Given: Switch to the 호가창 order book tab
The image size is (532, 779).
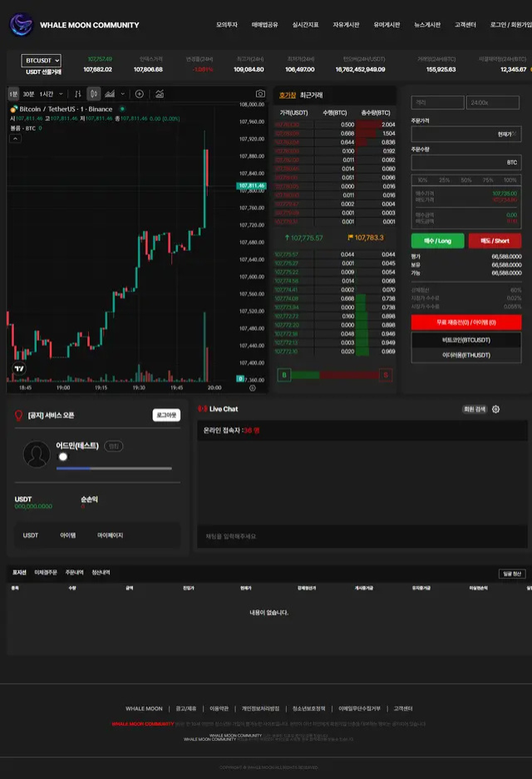Looking at the screenshot, I should pos(287,96).
